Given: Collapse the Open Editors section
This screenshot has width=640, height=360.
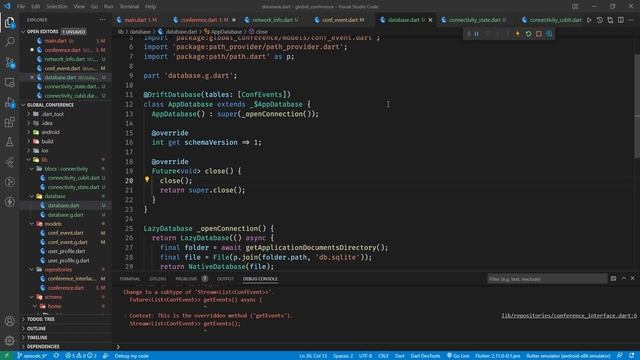Looking at the screenshot, I should [42, 31].
